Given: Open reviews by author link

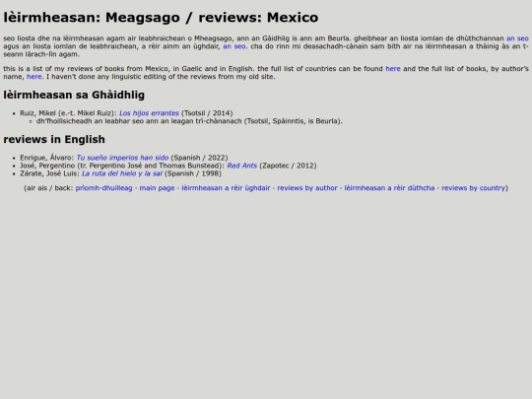Looking at the screenshot, I should pos(307,188).
